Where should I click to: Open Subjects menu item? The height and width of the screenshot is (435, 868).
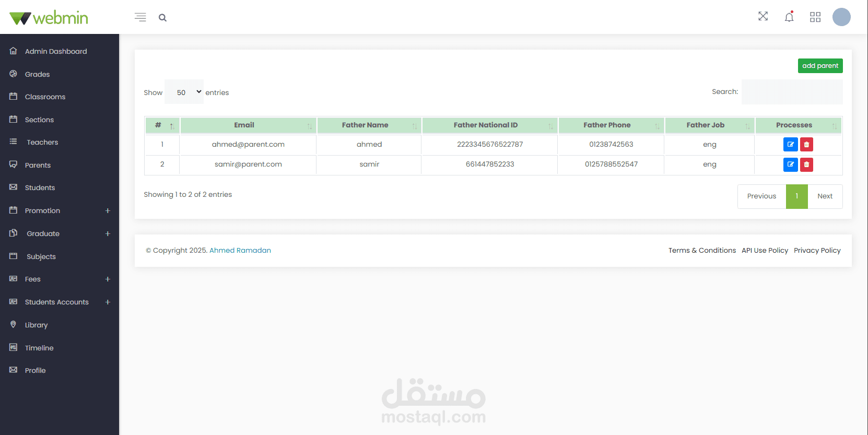[x=41, y=256]
